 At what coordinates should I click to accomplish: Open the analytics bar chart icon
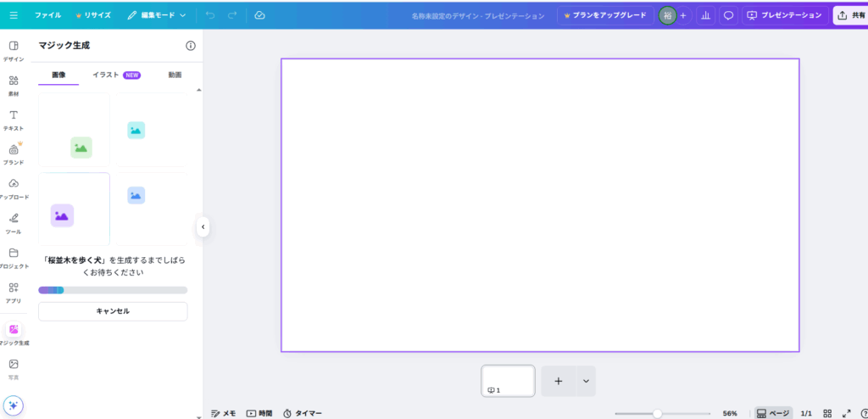pos(705,15)
